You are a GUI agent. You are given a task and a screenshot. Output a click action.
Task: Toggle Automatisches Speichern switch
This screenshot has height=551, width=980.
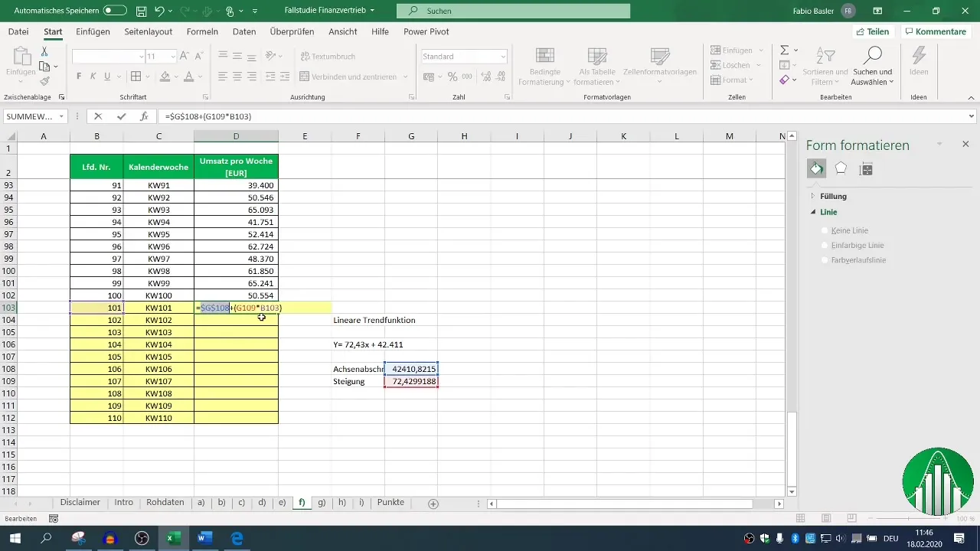pyautogui.click(x=115, y=11)
